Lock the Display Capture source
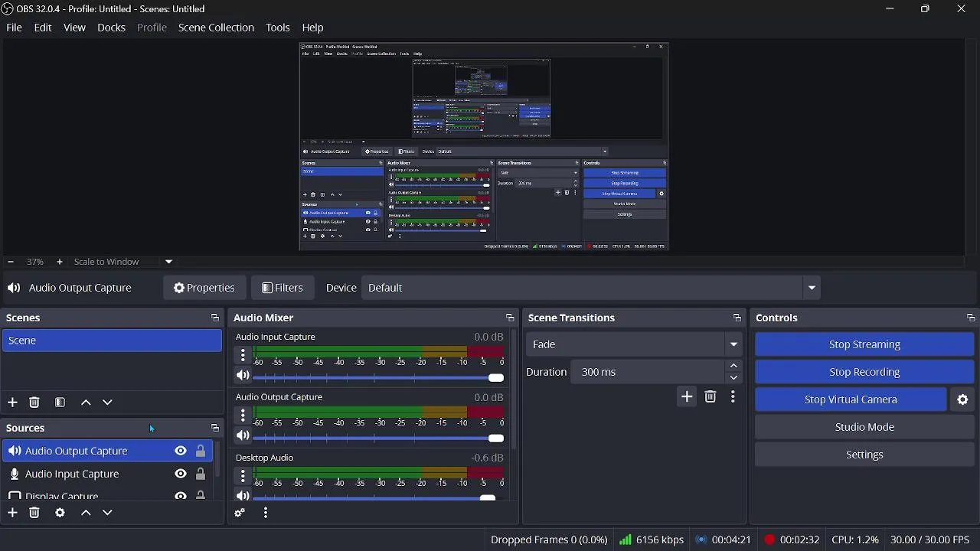Screen dimensions: 980x551 201,496
